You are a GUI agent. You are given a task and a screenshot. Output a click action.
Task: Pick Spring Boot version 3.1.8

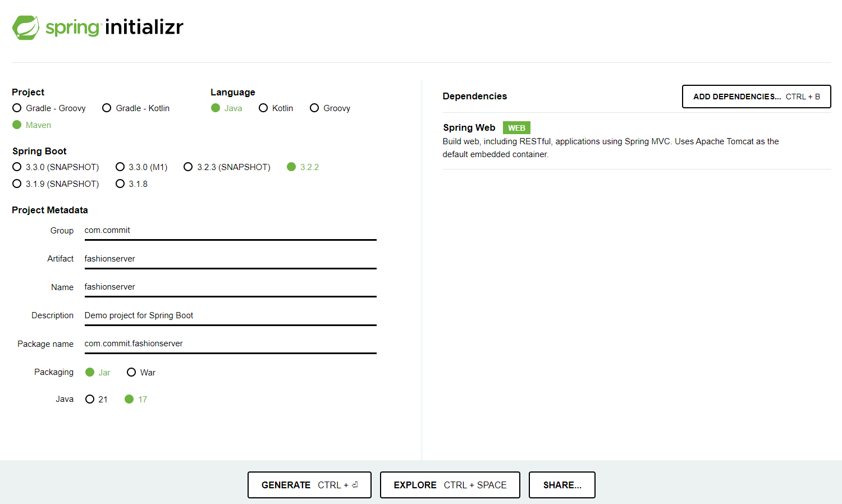click(x=132, y=184)
